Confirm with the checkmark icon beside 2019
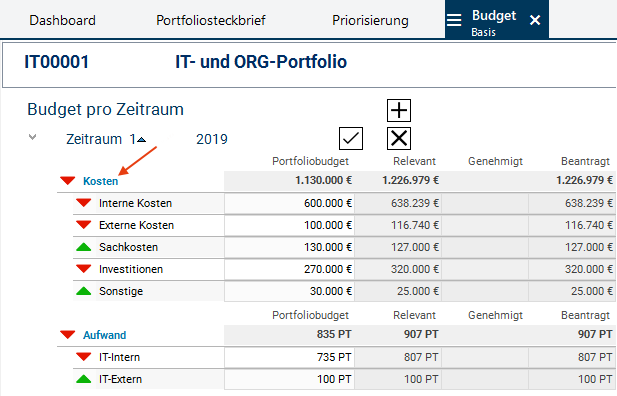The image size is (617, 396). (351, 139)
